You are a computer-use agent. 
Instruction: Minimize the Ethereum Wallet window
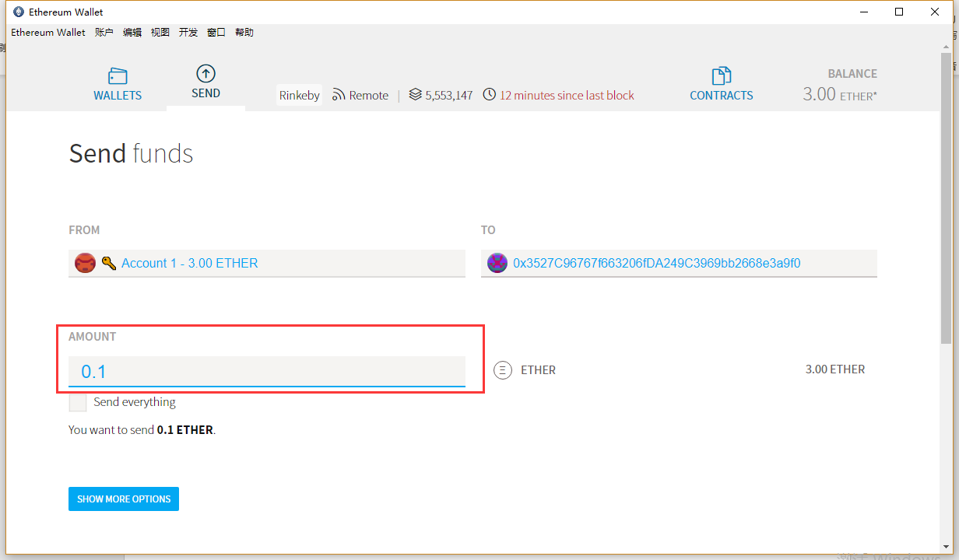pos(864,12)
